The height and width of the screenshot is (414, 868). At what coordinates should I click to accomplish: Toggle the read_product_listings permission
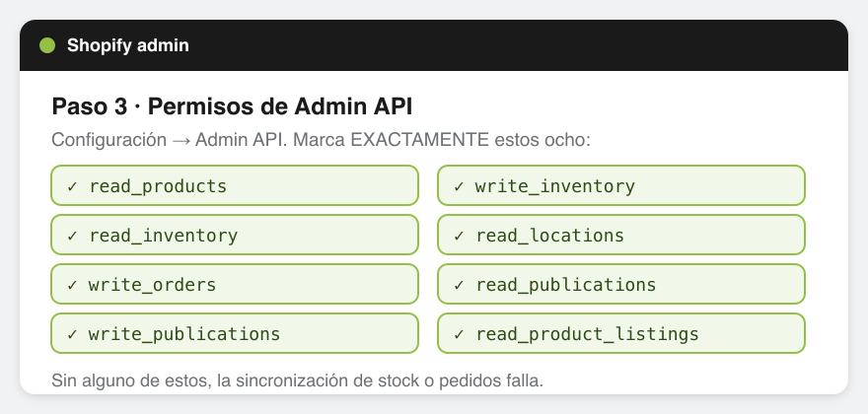[x=621, y=333]
